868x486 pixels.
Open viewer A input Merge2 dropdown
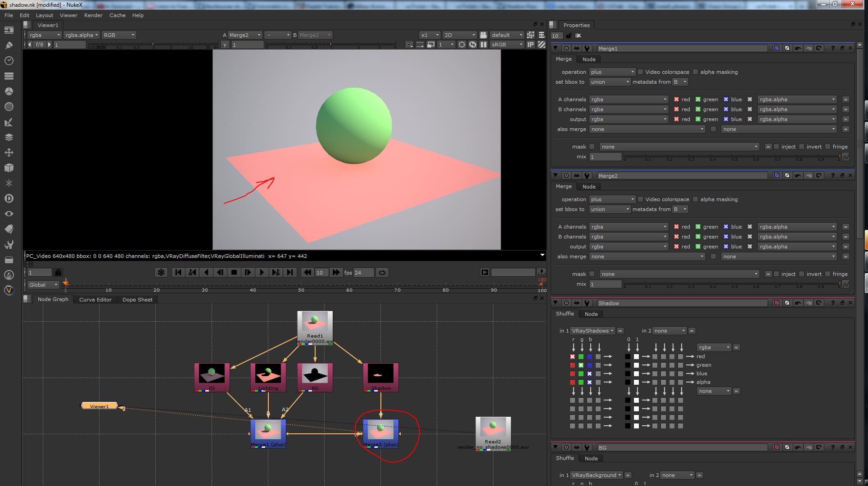coord(244,35)
